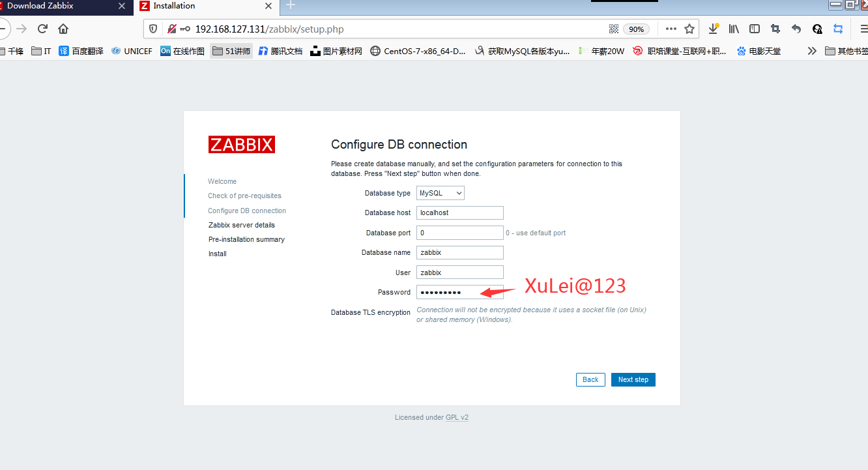Open the 职培课堂 bookmark
Screen dimensions: 868x470
pyautogui.click(x=679, y=51)
